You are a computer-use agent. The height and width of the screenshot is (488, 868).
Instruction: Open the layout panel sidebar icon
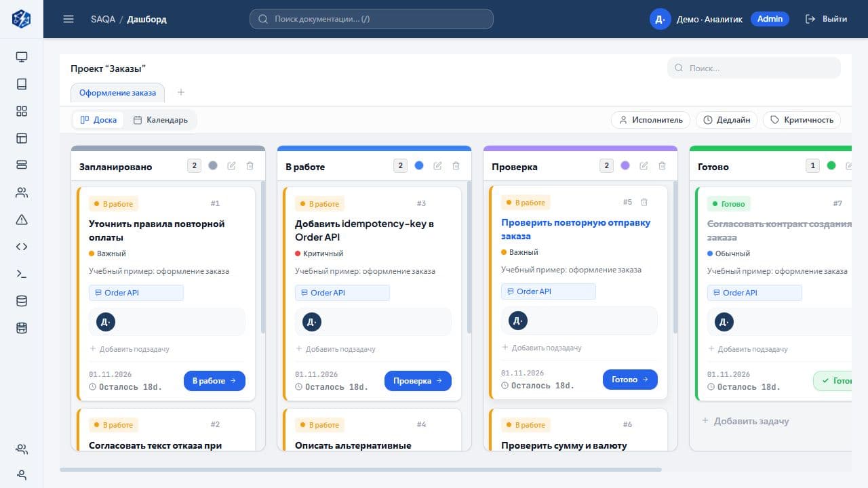click(22, 138)
